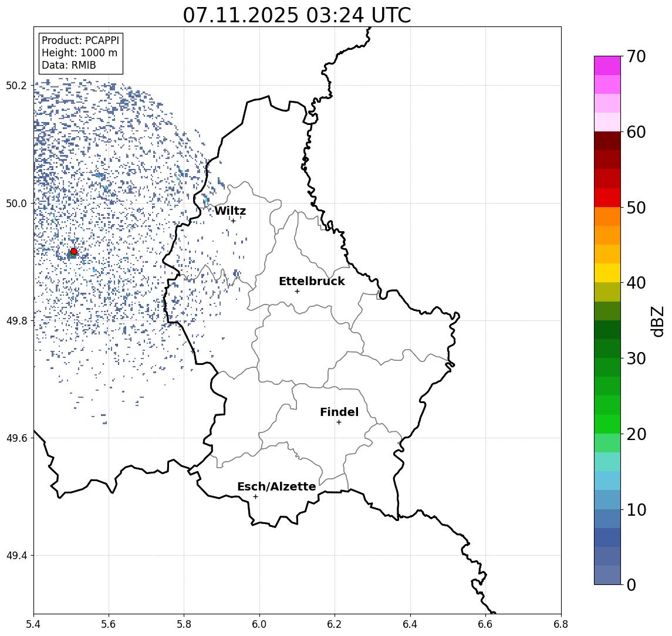Click the colorbar tick label 40
672x636 pixels.
click(x=636, y=283)
